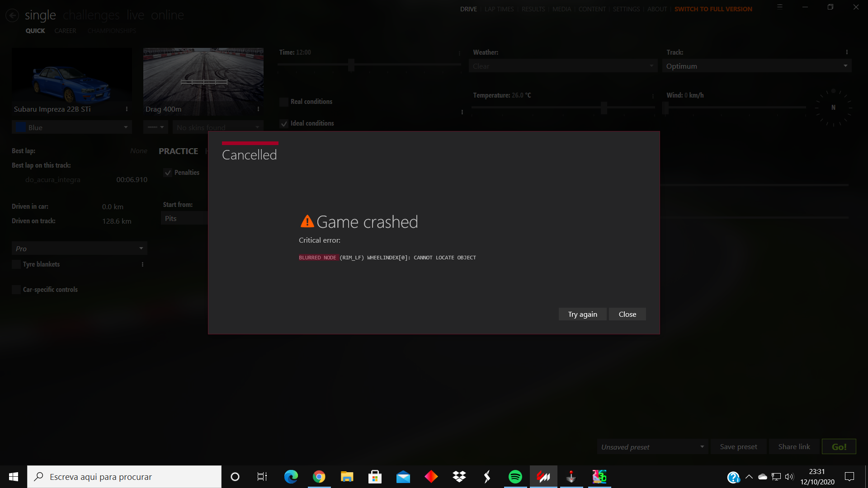868x488 pixels.
Task: Switch to the online section
Action: pyautogui.click(x=167, y=15)
